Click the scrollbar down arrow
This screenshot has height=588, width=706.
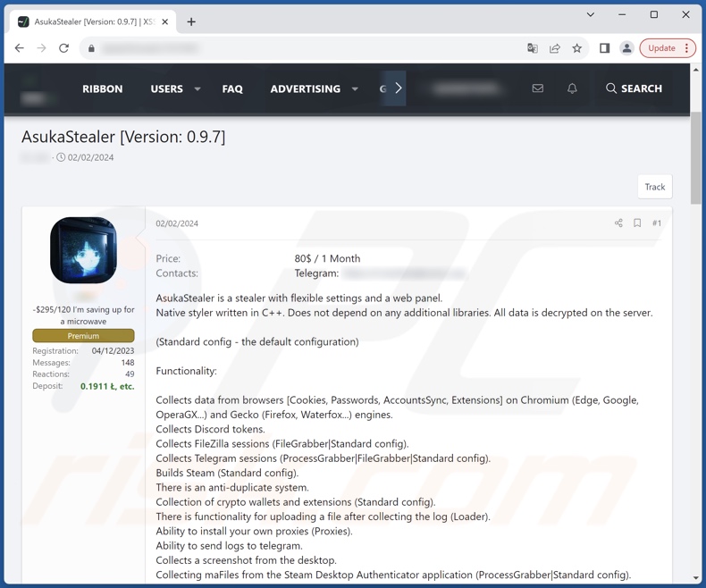(696, 578)
